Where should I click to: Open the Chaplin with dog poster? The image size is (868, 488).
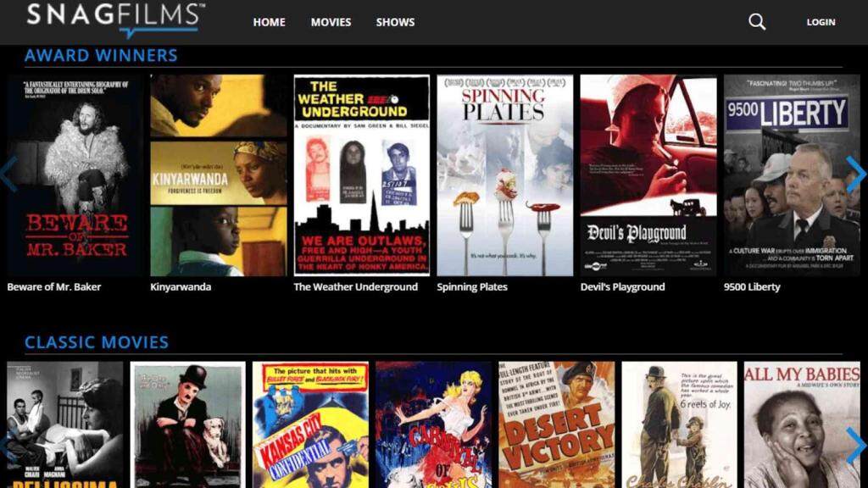187,425
